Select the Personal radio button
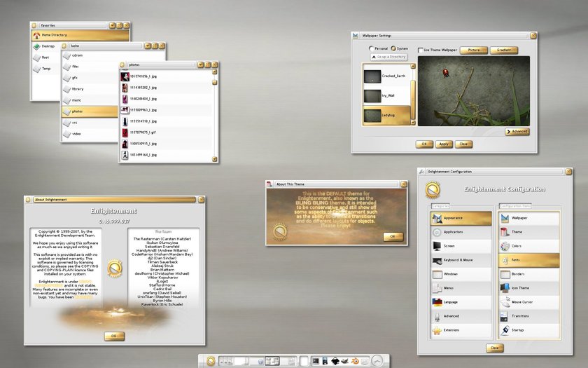Screen dimensions: 588x368 point(371,48)
